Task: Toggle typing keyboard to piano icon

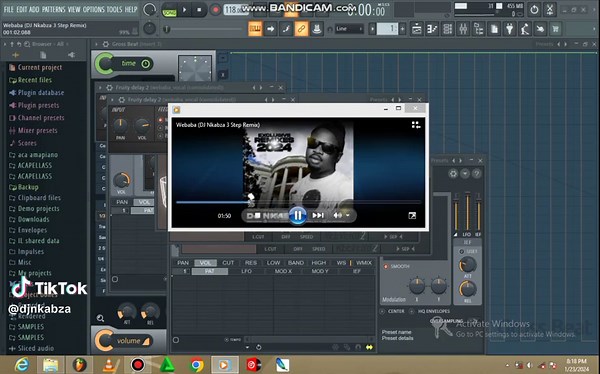Action: [x=255, y=29]
